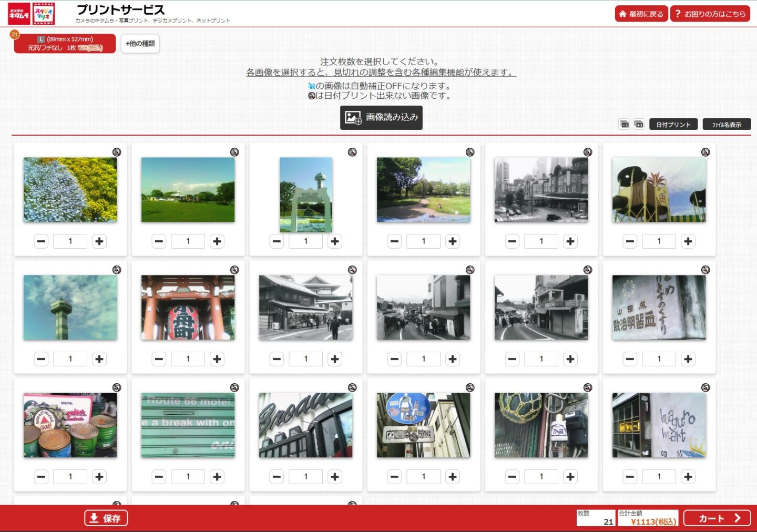Click the no-date badge on the stone sign photo

click(x=705, y=270)
